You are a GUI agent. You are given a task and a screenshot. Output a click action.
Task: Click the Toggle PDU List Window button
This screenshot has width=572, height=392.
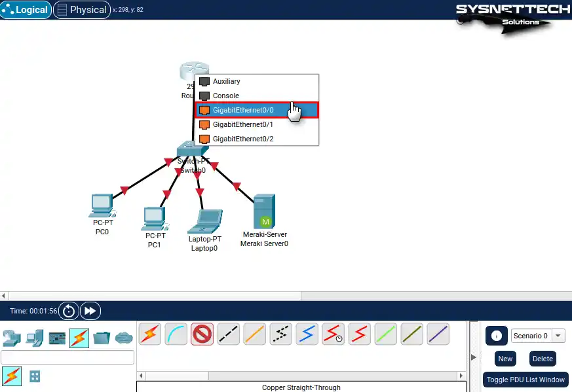[525, 380]
